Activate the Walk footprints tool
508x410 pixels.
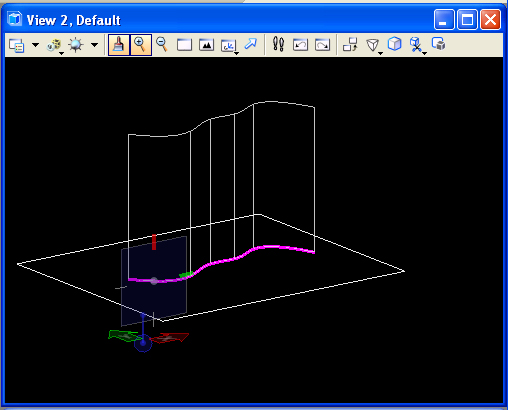tap(278, 44)
